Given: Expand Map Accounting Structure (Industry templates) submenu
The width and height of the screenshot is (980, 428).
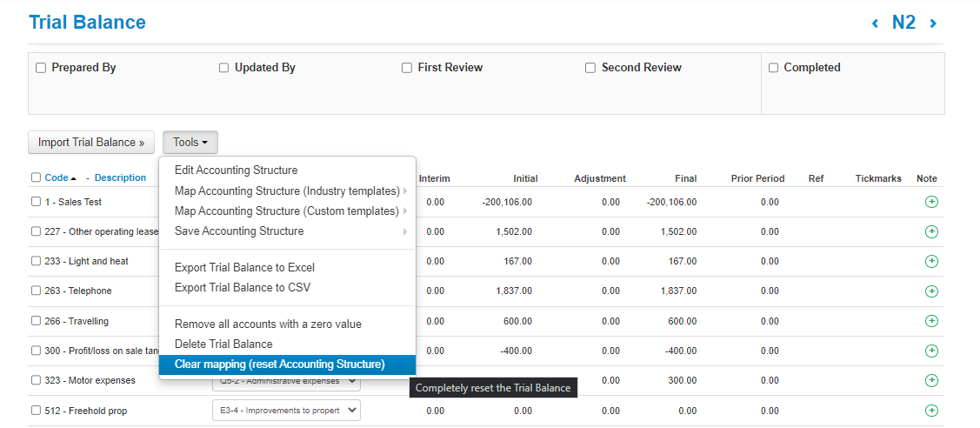Looking at the screenshot, I should pyautogui.click(x=288, y=191).
